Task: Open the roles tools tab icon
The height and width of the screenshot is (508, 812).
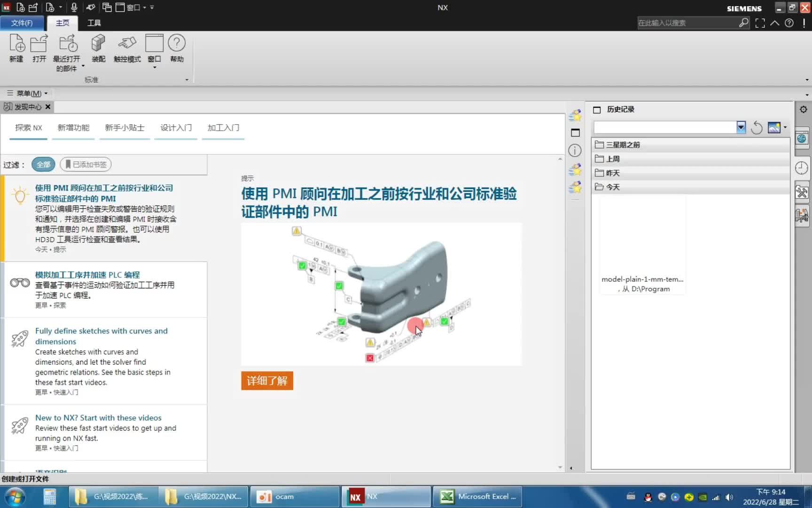Action: tap(802, 192)
